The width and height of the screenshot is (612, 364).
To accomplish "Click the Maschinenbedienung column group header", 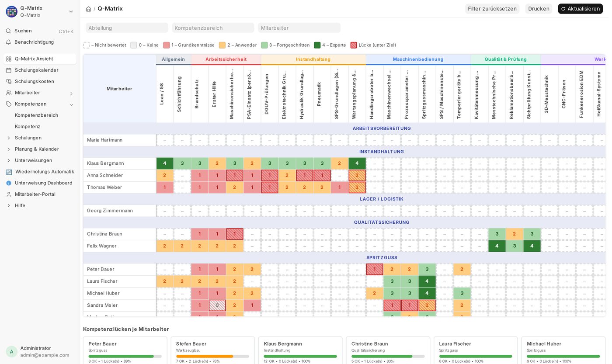I will (418, 59).
